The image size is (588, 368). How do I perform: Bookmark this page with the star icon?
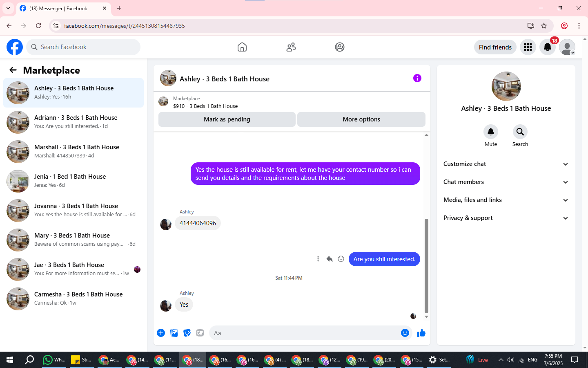[x=544, y=26]
